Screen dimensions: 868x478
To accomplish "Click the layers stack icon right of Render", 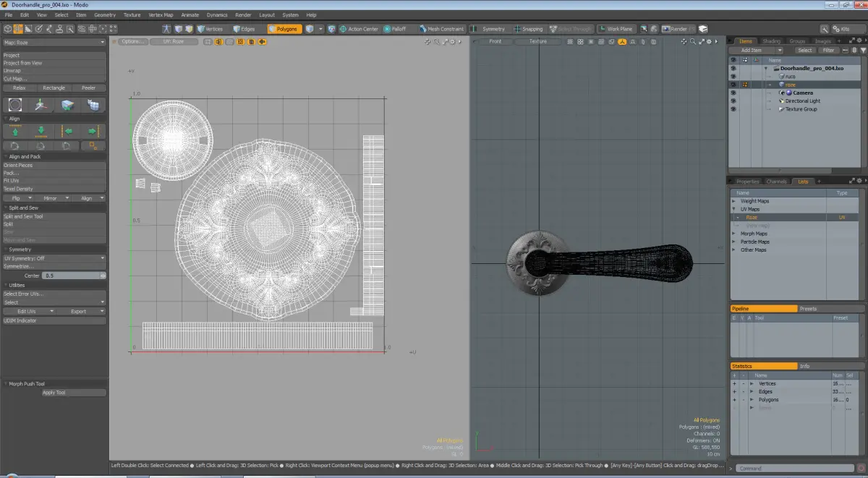I will 703,29.
